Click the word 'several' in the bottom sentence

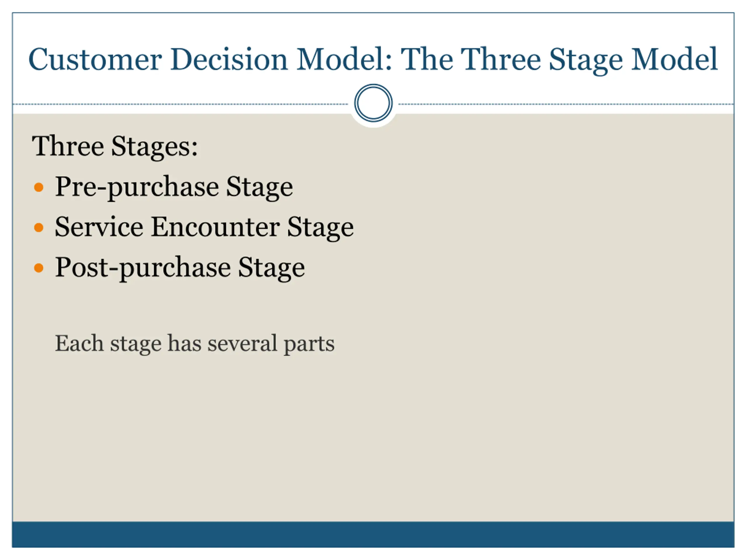tap(242, 343)
